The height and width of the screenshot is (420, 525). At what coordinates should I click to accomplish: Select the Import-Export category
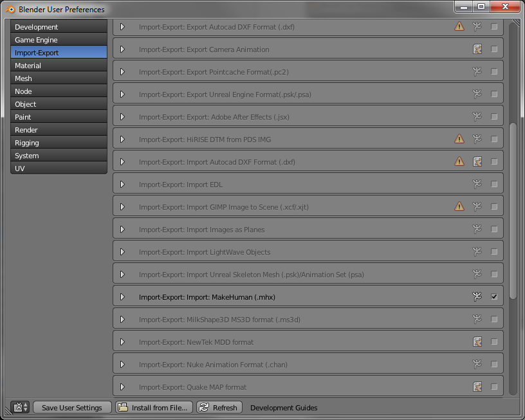pyautogui.click(x=59, y=53)
